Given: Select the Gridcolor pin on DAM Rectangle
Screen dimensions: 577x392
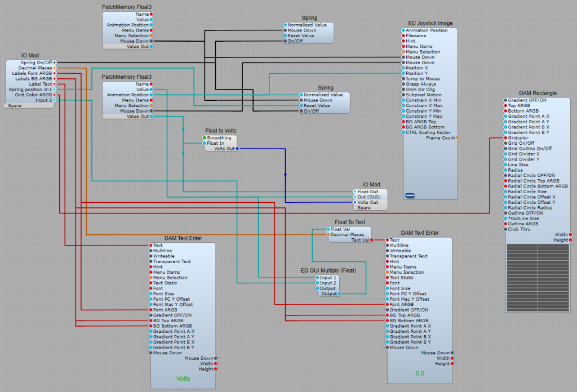Looking at the screenshot, I should [x=505, y=137].
